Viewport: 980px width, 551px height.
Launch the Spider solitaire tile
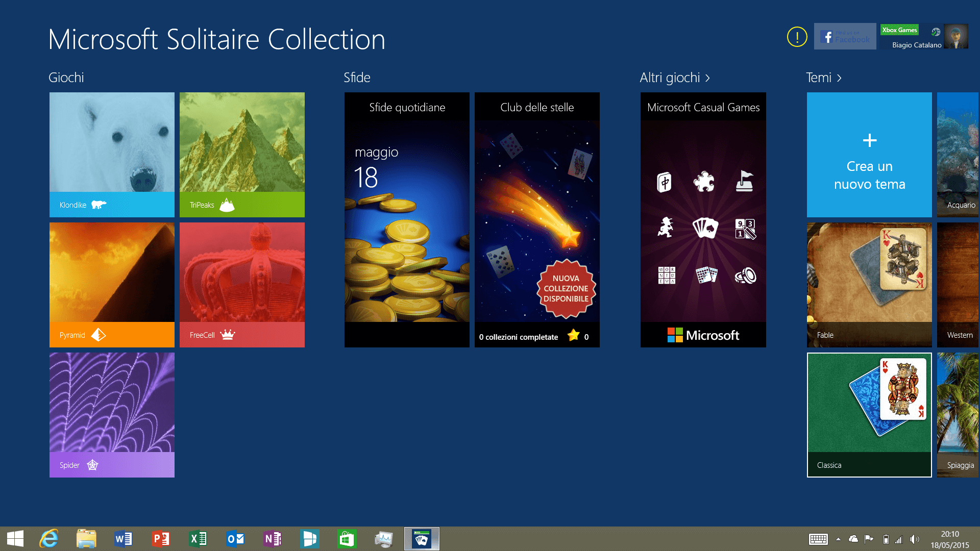112,415
